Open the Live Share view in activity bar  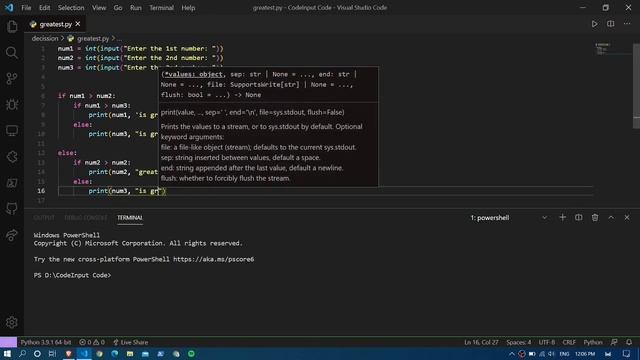12,235
